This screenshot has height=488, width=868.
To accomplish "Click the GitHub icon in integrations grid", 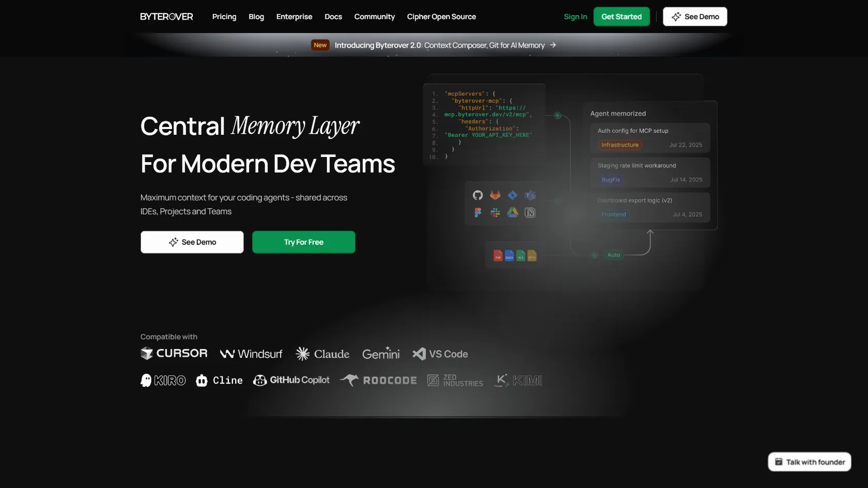I will [478, 195].
